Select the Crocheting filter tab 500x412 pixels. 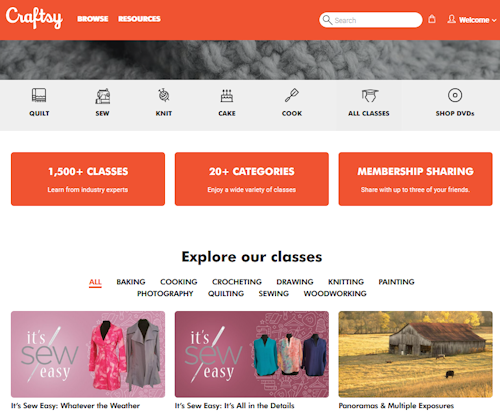[237, 282]
